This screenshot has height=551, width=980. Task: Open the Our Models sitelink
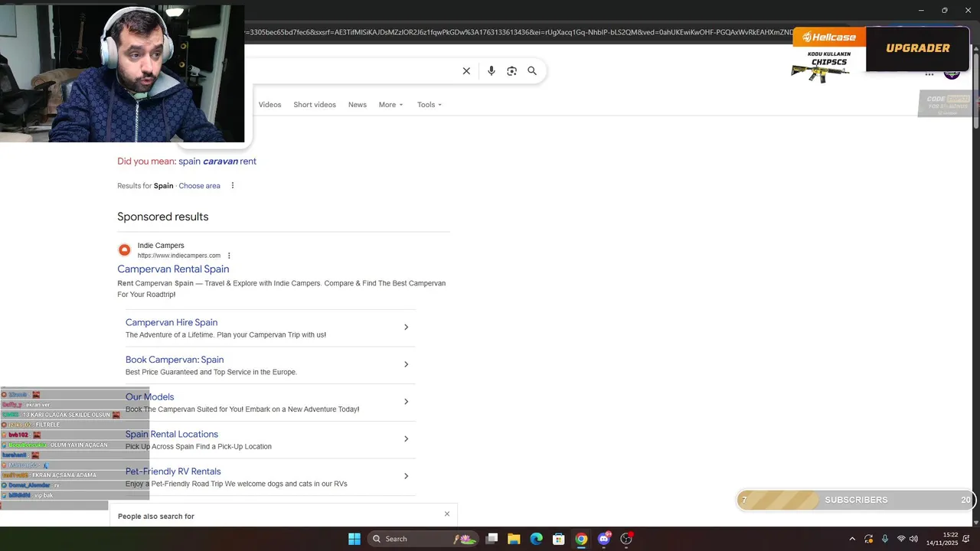click(150, 397)
